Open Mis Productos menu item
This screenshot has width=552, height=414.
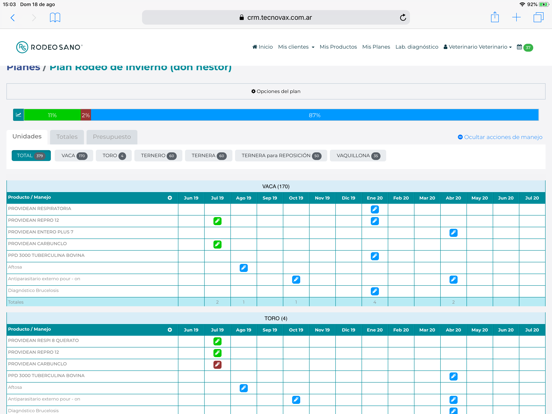tap(338, 47)
